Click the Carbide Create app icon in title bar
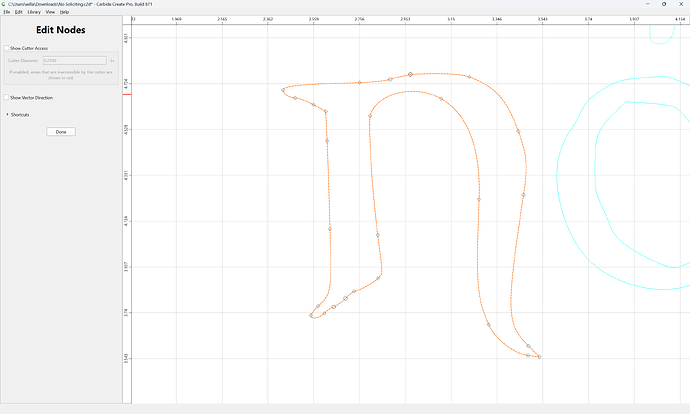Viewport: 690px width, 414px height. pos(4,4)
